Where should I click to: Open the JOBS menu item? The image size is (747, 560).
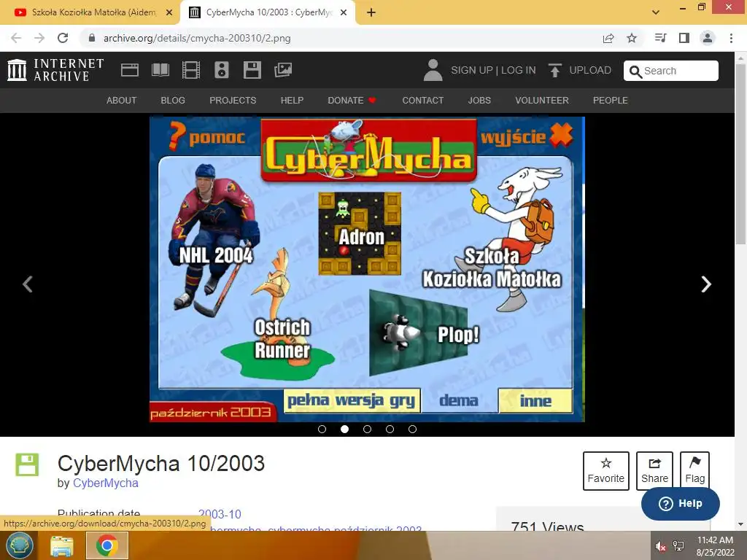[x=479, y=101]
